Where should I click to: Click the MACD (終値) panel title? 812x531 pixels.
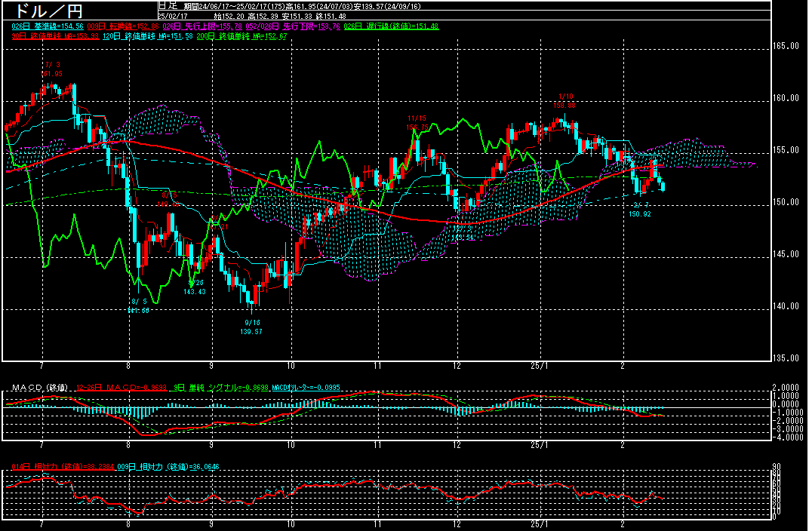tap(40, 388)
